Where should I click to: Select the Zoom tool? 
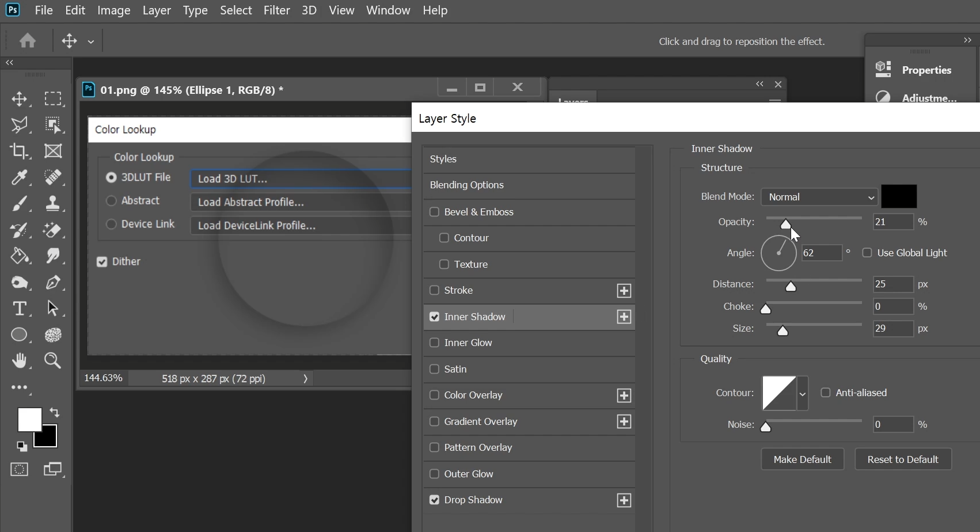53,360
